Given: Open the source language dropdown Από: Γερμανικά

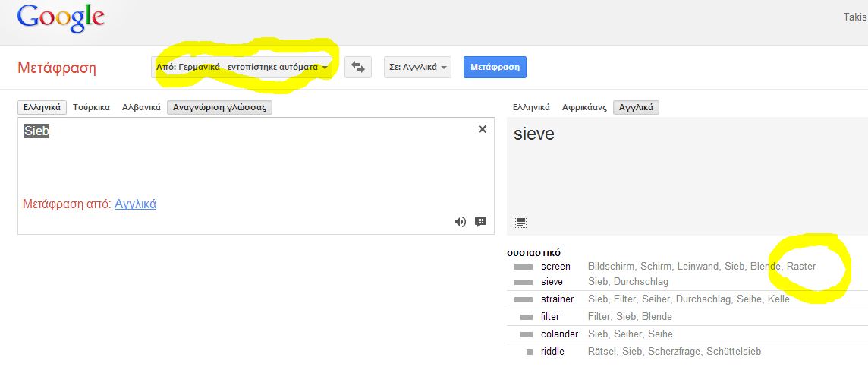Looking at the screenshot, I should coord(242,67).
